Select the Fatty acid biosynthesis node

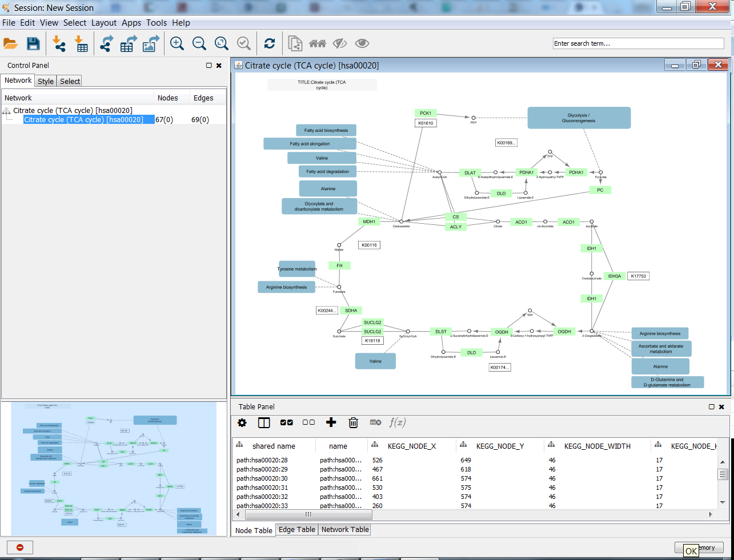[326, 130]
